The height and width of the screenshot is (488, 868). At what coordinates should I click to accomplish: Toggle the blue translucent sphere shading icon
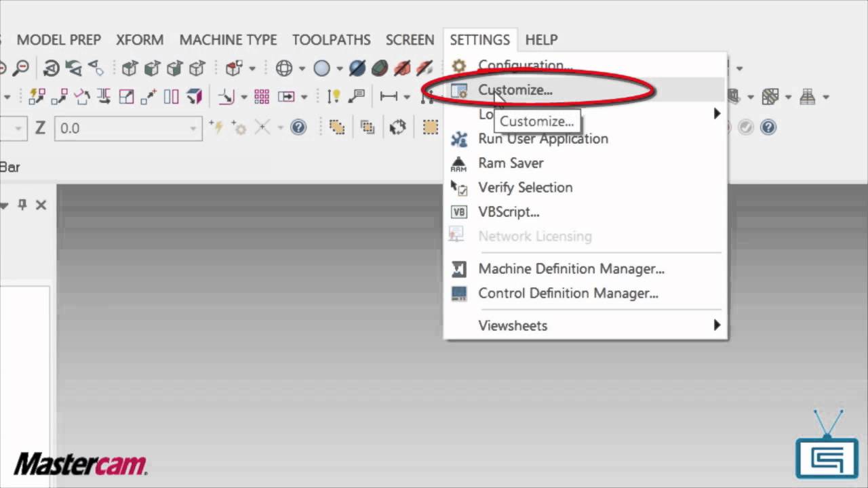click(357, 68)
